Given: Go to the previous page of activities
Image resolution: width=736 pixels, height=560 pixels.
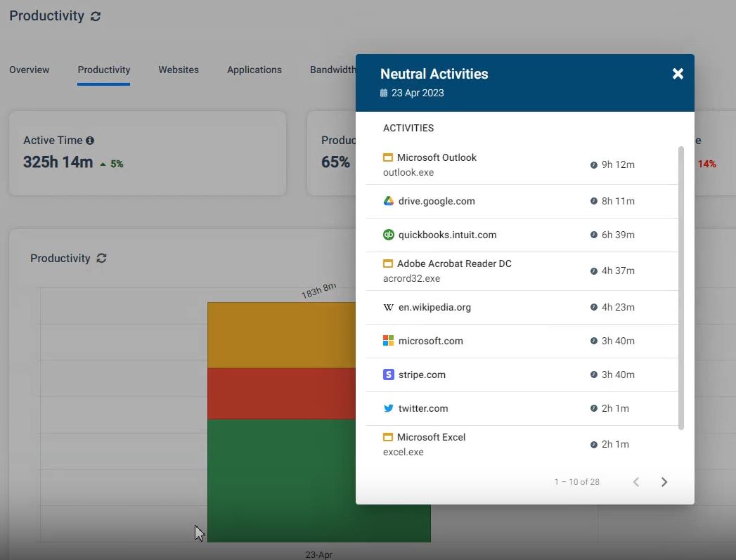Looking at the screenshot, I should [x=636, y=482].
